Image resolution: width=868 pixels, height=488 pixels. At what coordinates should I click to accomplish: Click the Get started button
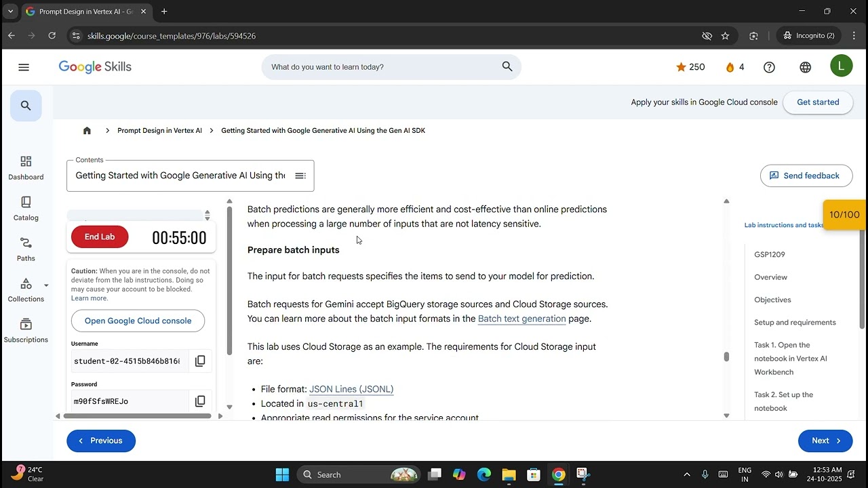click(818, 102)
